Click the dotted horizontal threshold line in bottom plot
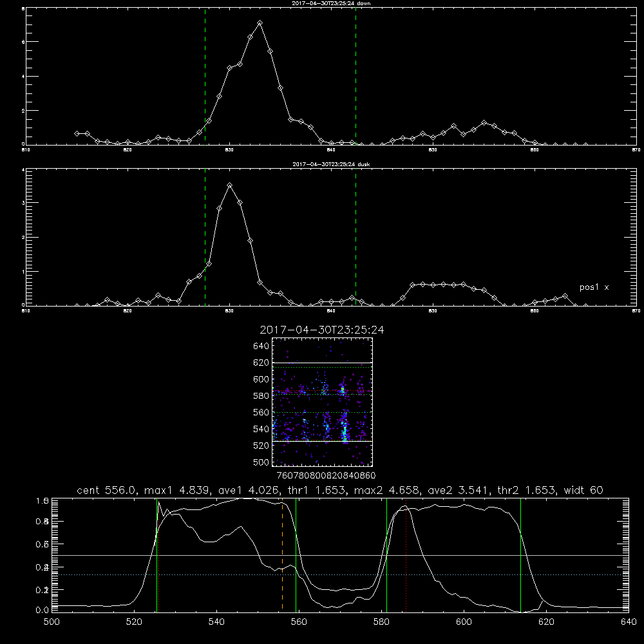The width and height of the screenshot is (644, 644). coord(340,575)
